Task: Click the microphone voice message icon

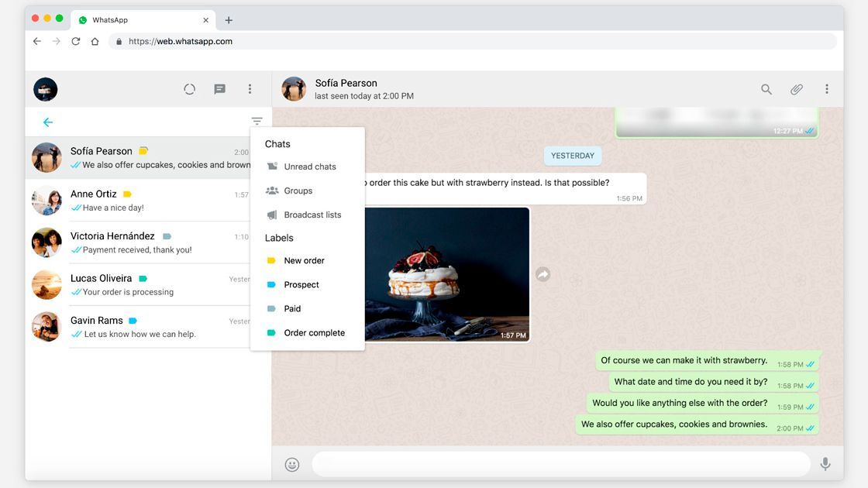Action: point(825,464)
